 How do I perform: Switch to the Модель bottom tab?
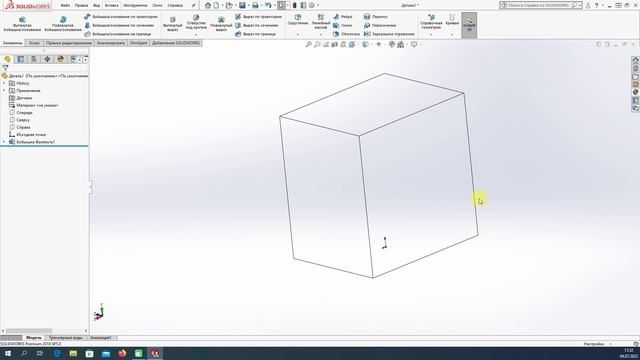(34, 338)
